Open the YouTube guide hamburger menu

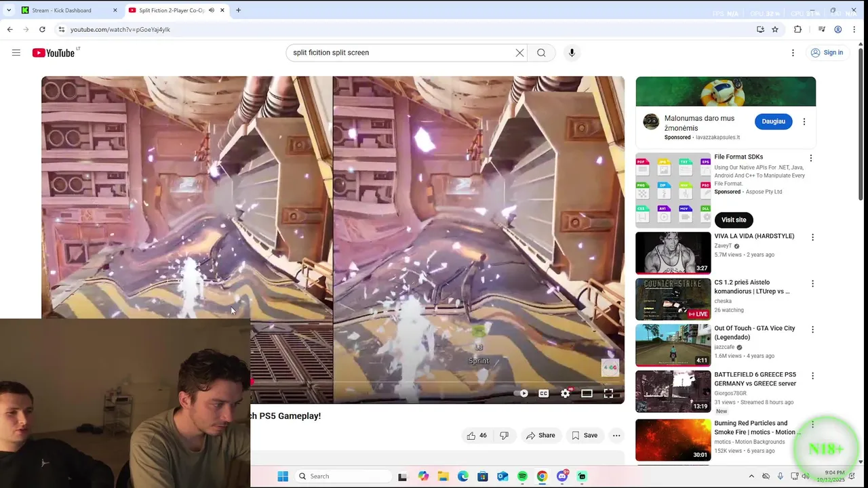point(16,53)
